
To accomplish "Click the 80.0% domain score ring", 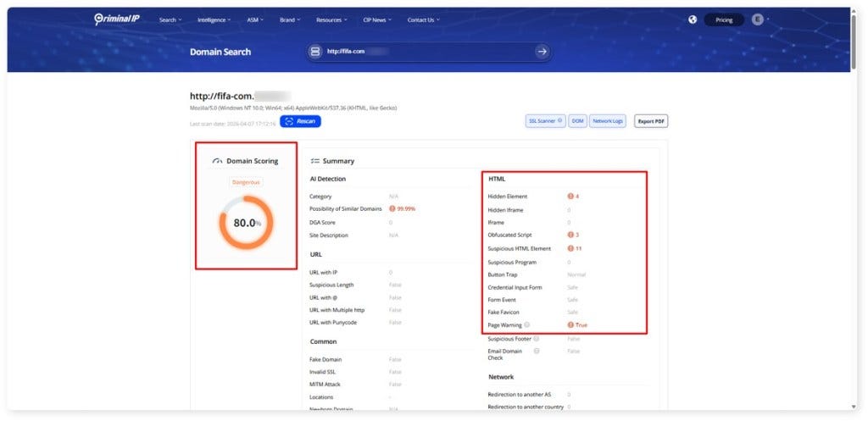I will point(247,223).
